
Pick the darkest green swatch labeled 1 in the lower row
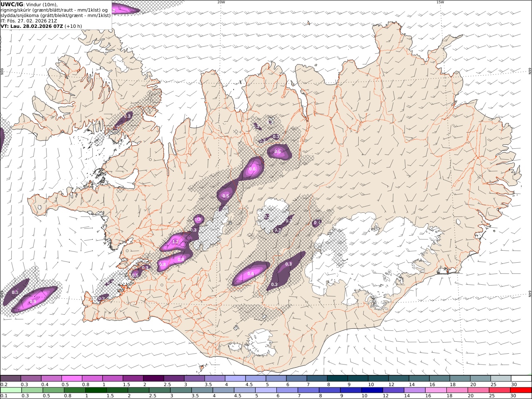96,390
